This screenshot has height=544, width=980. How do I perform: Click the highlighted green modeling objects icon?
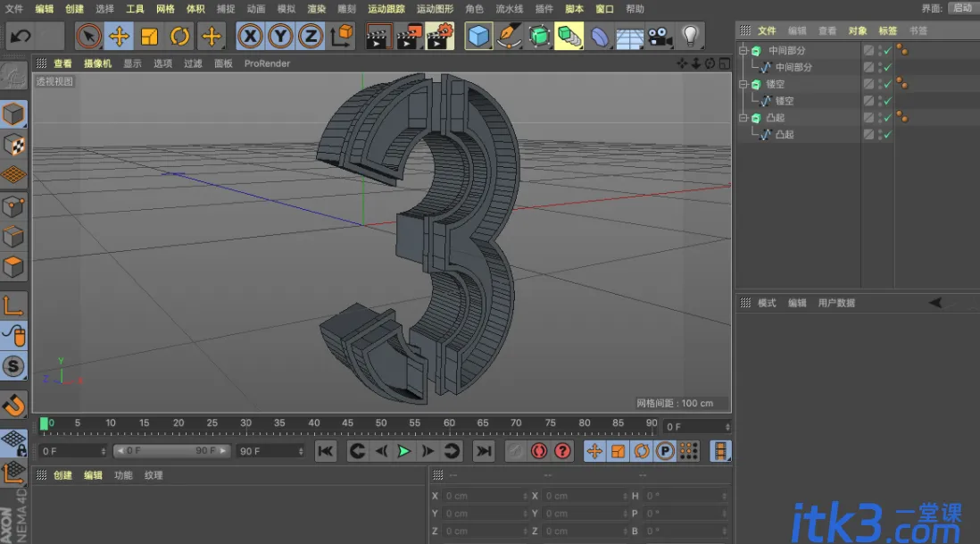tap(569, 37)
